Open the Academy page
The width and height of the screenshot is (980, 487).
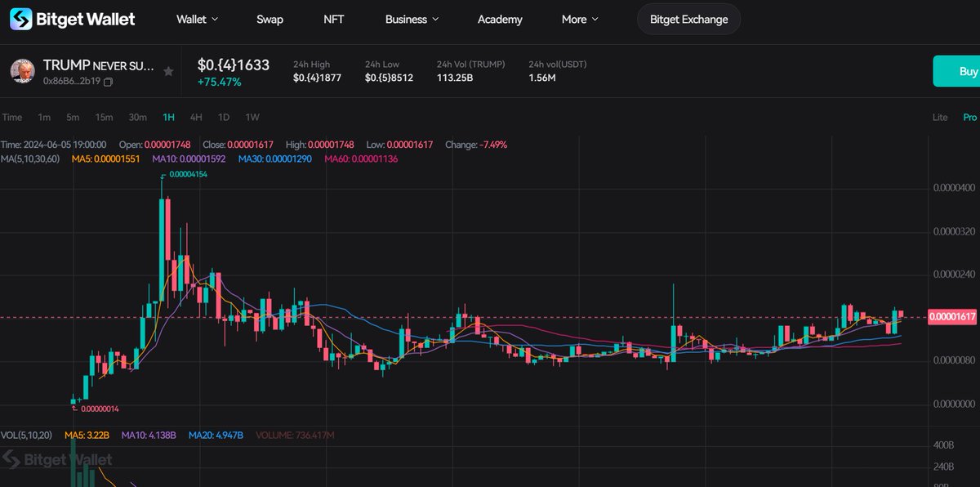(500, 19)
